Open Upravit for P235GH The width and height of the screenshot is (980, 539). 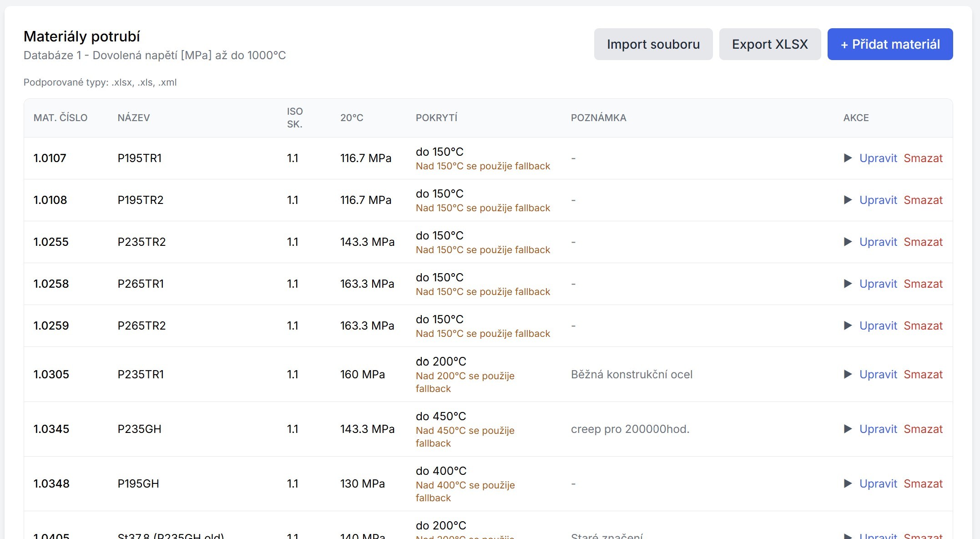tap(878, 429)
